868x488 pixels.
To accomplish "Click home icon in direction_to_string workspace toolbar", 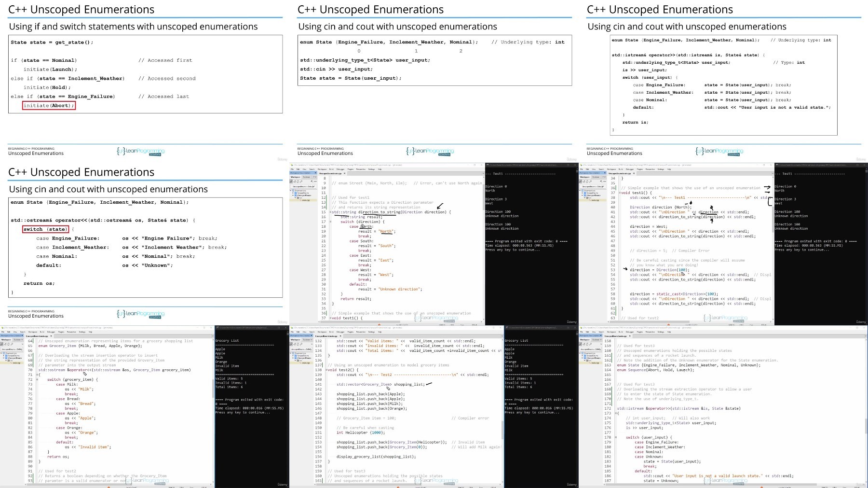I will click(x=298, y=181).
